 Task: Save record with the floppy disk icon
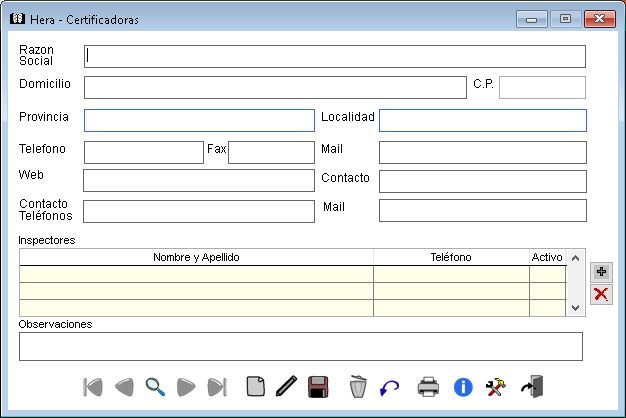[319, 387]
